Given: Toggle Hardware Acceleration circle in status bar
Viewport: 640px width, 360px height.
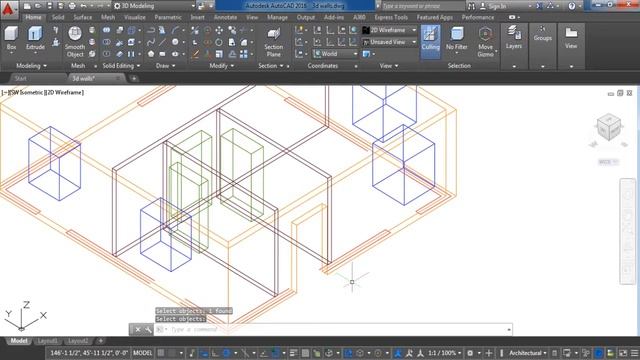Looking at the screenshot, I should click(598, 353).
